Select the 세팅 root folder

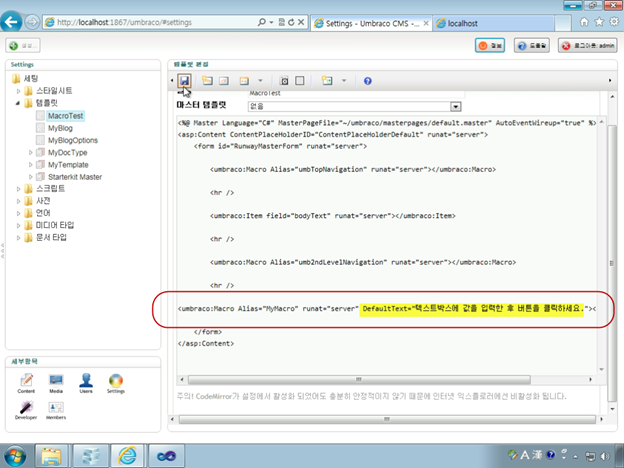point(31,78)
